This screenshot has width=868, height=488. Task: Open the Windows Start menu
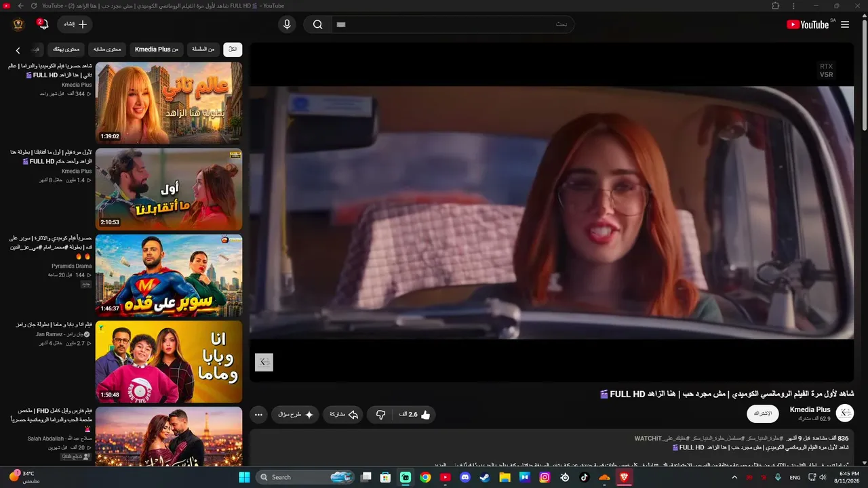coord(245,477)
